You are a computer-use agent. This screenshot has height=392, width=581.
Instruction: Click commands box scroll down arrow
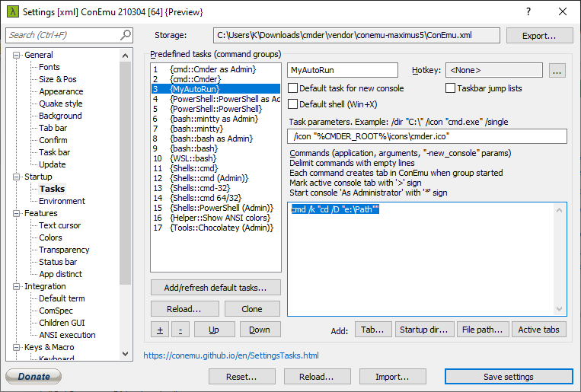coord(559,308)
